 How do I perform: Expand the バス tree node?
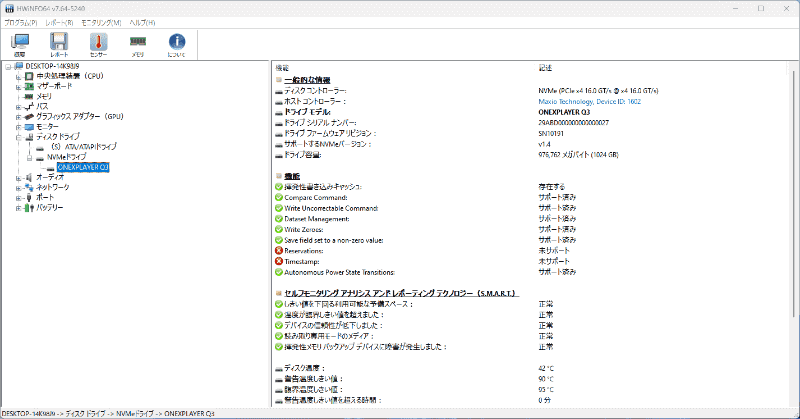(x=18, y=107)
